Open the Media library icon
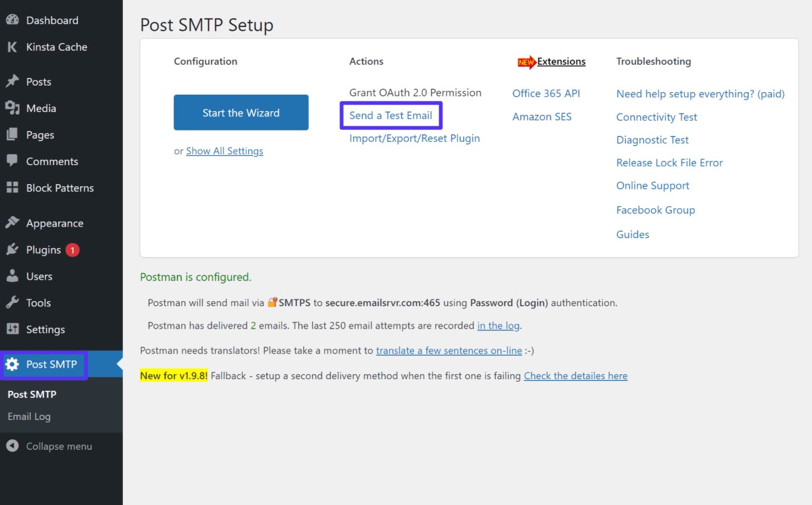 point(12,108)
